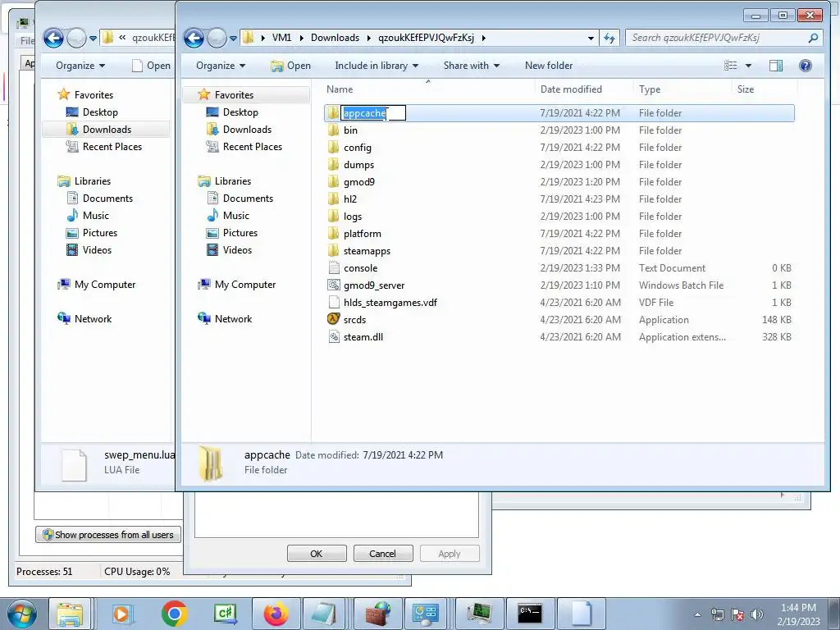This screenshot has height=630, width=840.
Task: Click the Date modified column header
Action: (x=584, y=89)
